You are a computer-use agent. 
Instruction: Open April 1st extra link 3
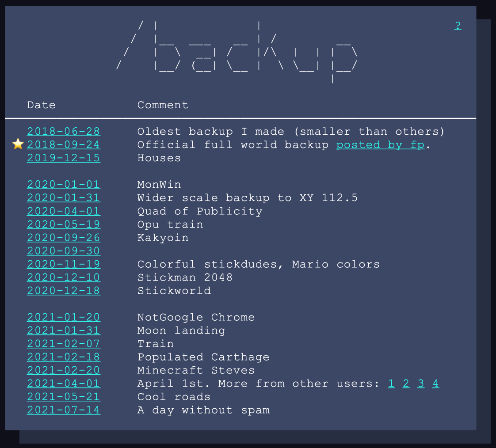(421, 383)
